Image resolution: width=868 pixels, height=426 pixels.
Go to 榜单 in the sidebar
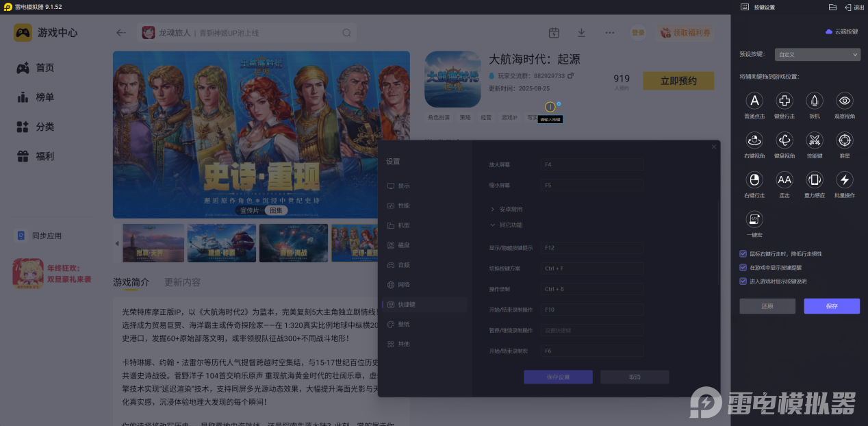pos(36,97)
